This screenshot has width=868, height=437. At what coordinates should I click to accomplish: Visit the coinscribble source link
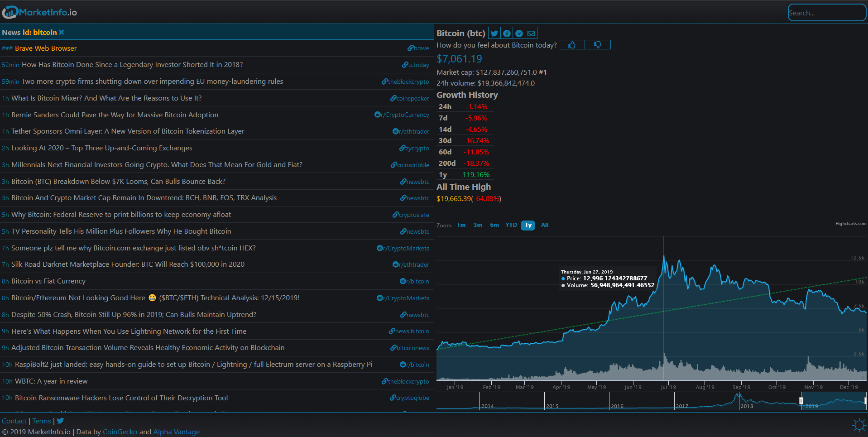tap(410, 165)
